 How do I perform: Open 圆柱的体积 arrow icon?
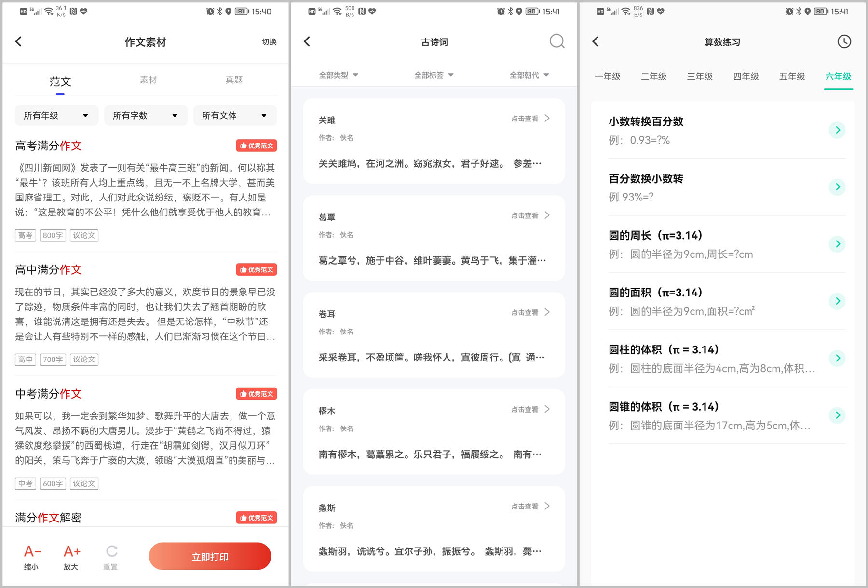point(838,358)
